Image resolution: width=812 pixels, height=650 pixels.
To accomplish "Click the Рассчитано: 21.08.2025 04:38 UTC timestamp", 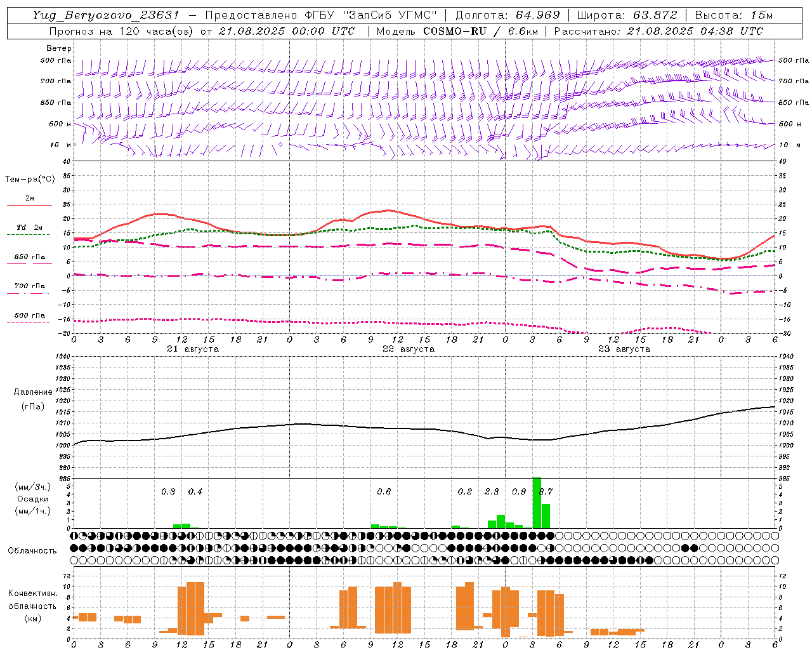I will [x=658, y=31].
